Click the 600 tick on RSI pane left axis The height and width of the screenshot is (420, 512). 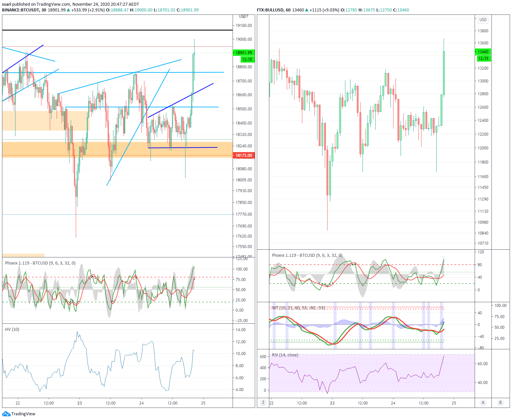263,357
